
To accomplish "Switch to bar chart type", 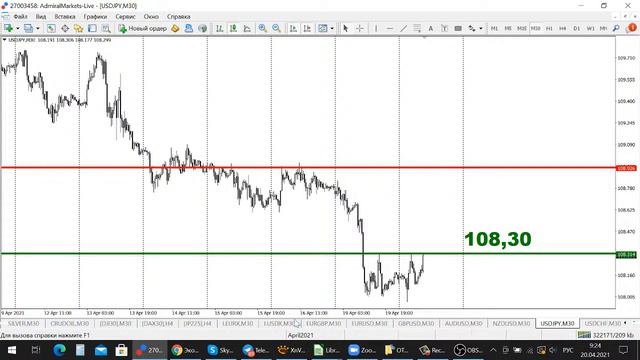I will tap(220, 28).
